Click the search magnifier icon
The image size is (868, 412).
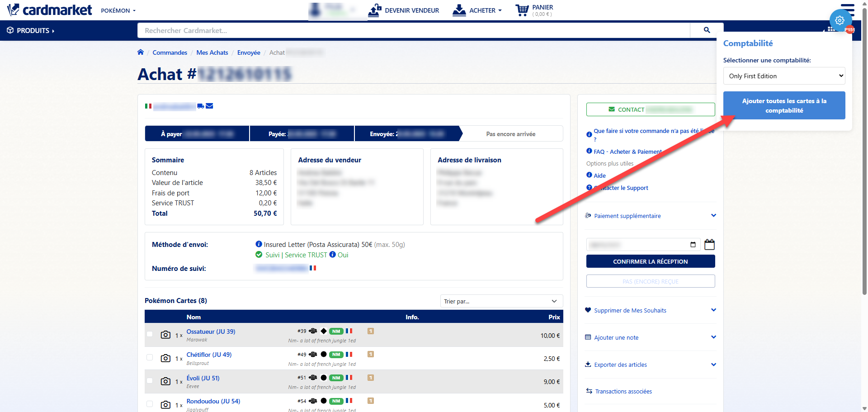[707, 30]
